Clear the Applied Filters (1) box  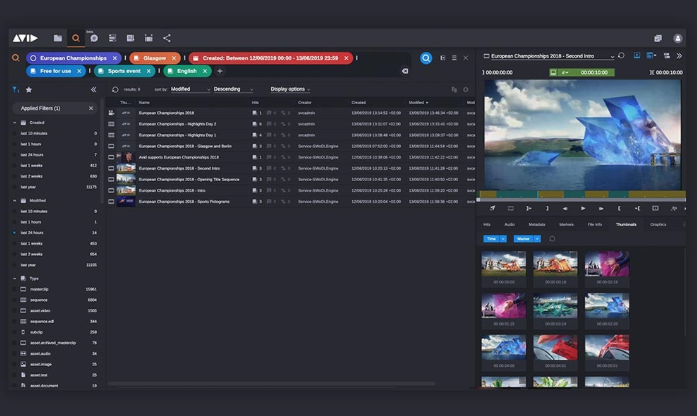pos(90,108)
